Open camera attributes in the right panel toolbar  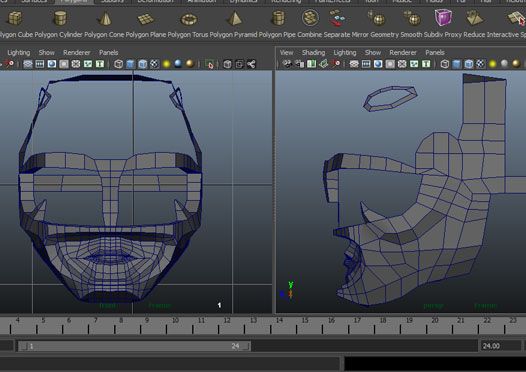click(300, 64)
